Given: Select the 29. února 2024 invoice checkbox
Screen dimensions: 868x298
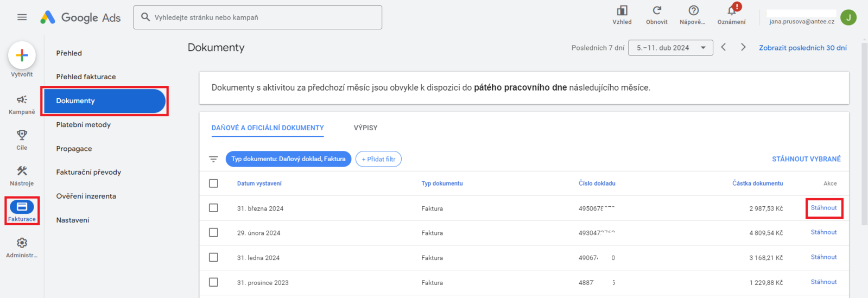Looking at the screenshot, I should click(213, 233).
